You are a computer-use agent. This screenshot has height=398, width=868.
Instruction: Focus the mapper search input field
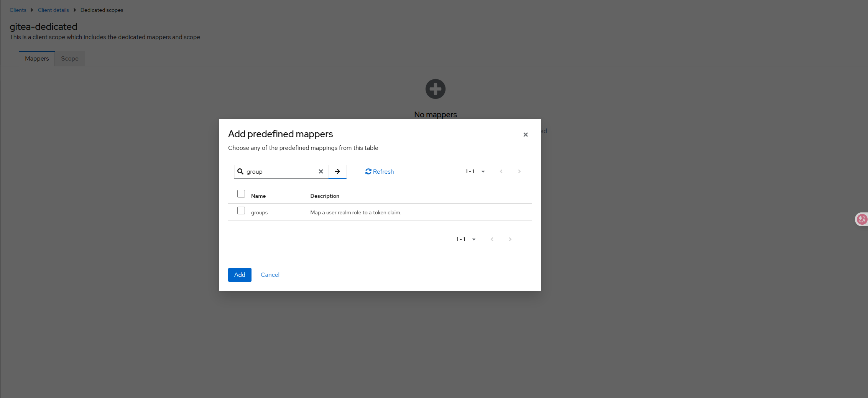click(281, 171)
